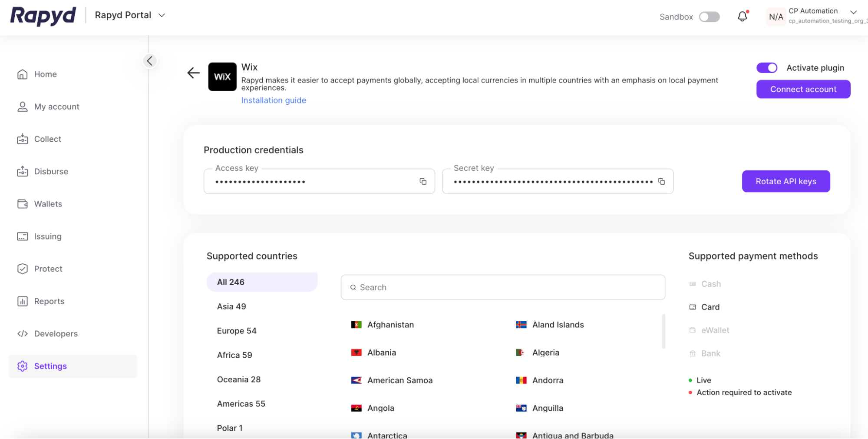Open Wallets from the sidebar
Viewport: 868px width, 439px height.
pos(48,204)
